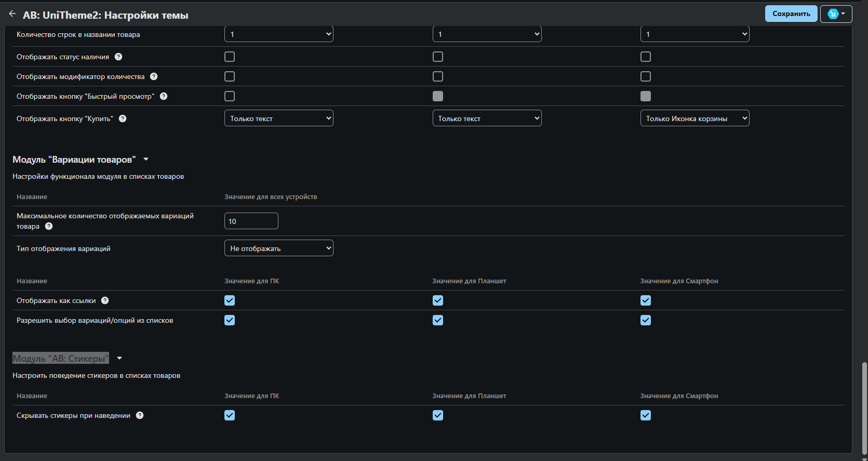Click help icon beside "Отображать статус наличия"

pyautogui.click(x=118, y=57)
